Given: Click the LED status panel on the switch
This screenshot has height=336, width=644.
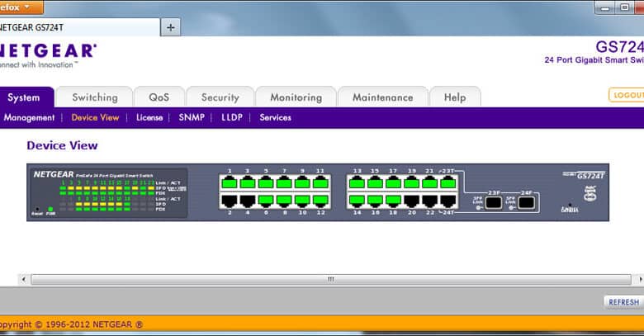Looking at the screenshot, I should (110, 192).
